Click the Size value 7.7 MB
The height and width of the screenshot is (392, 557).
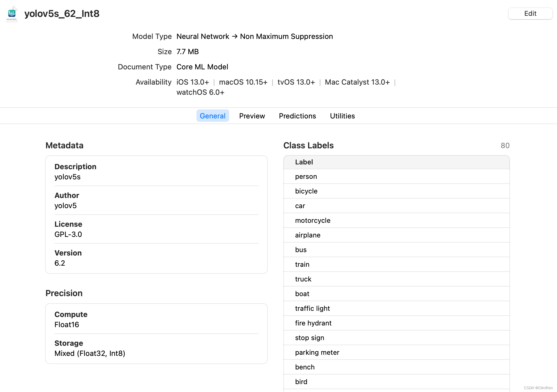187,52
